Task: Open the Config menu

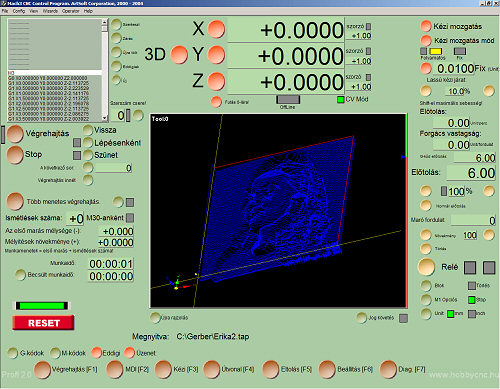Action: pos(19,11)
